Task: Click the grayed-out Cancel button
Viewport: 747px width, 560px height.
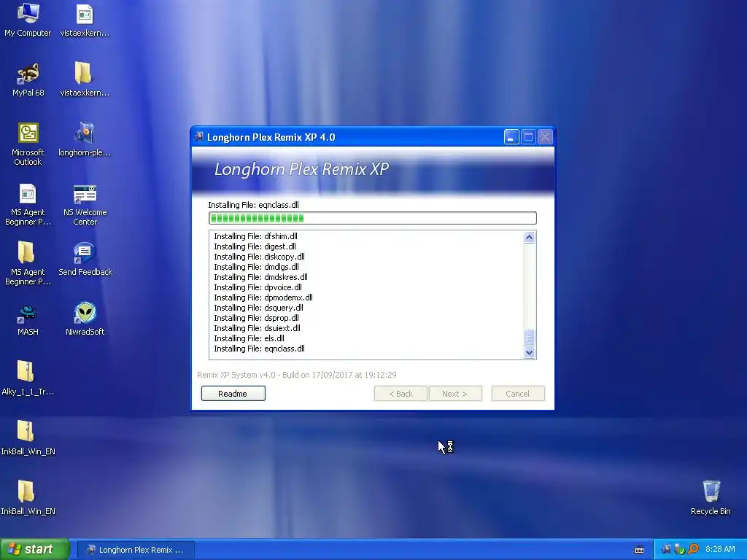Action: 518,393
